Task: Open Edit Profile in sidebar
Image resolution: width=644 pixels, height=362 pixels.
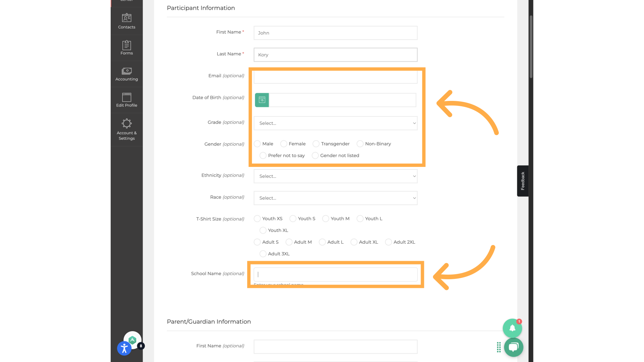Action: [126, 100]
